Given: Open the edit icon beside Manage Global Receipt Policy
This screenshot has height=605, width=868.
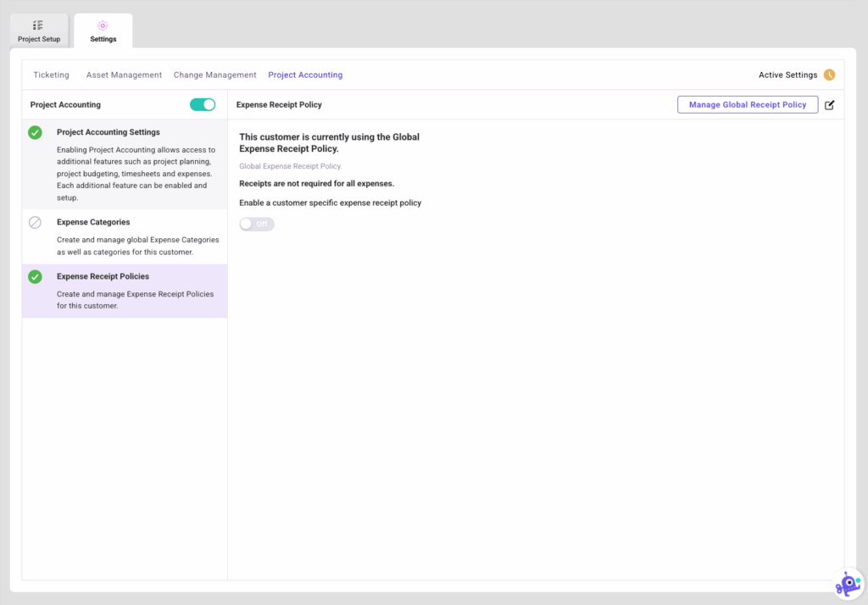Looking at the screenshot, I should (x=830, y=105).
